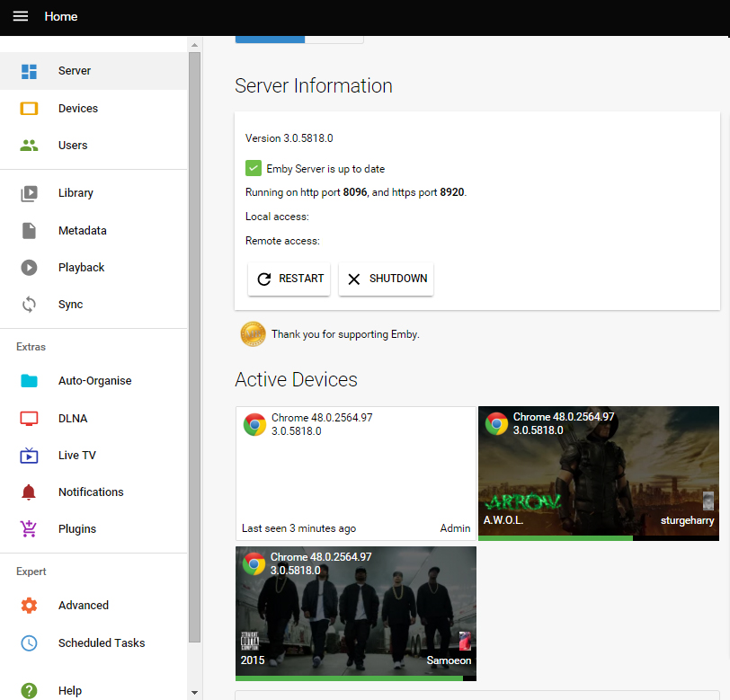
Task: Click the green up-to-date checkmark box
Action: pyautogui.click(x=254, y=168)
